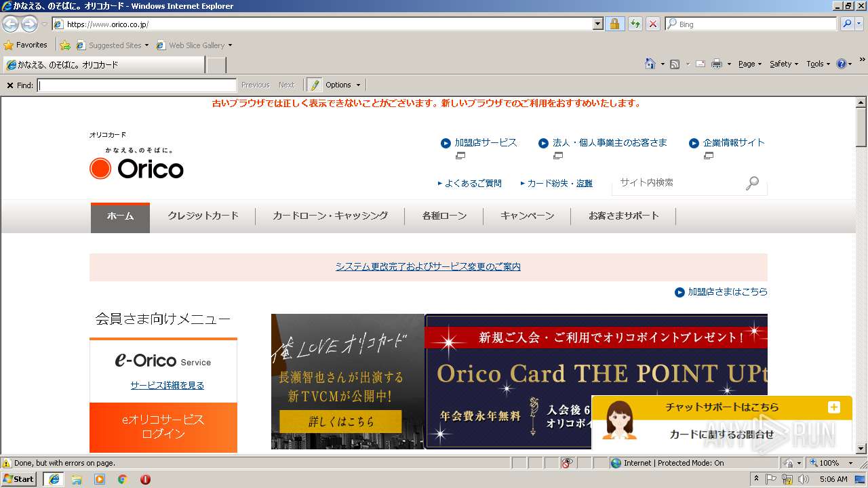Click the show hidden tray icons arrow
This screenshot has width=868, height=488.
tap(756, 479)
